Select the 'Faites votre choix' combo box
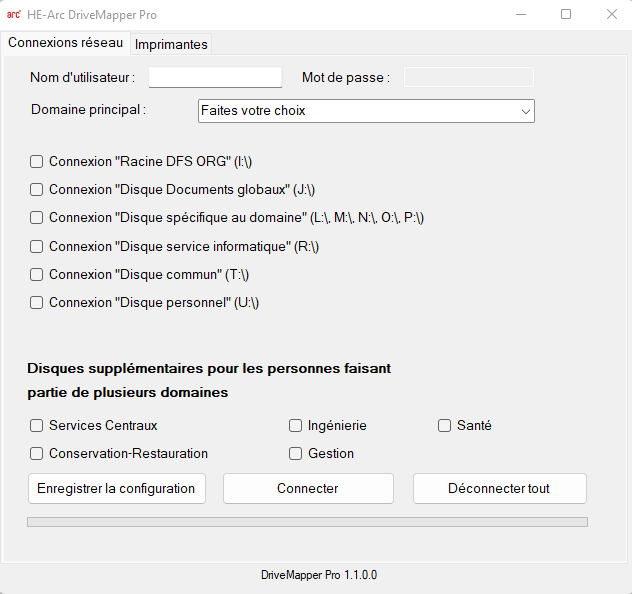Image resolution: width=632 pixels, height=594 pixels. [x=366, y=111]
